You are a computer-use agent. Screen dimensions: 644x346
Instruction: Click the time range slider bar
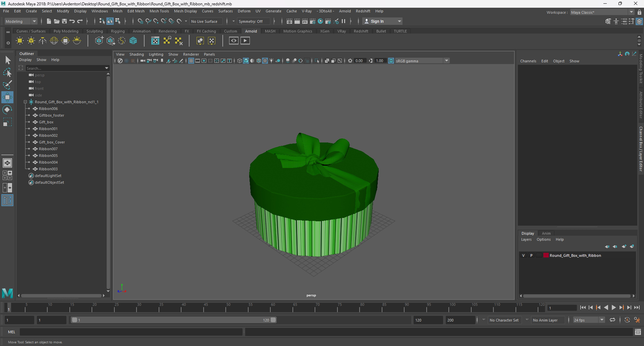pyautogui.click(x=174, y=320)
